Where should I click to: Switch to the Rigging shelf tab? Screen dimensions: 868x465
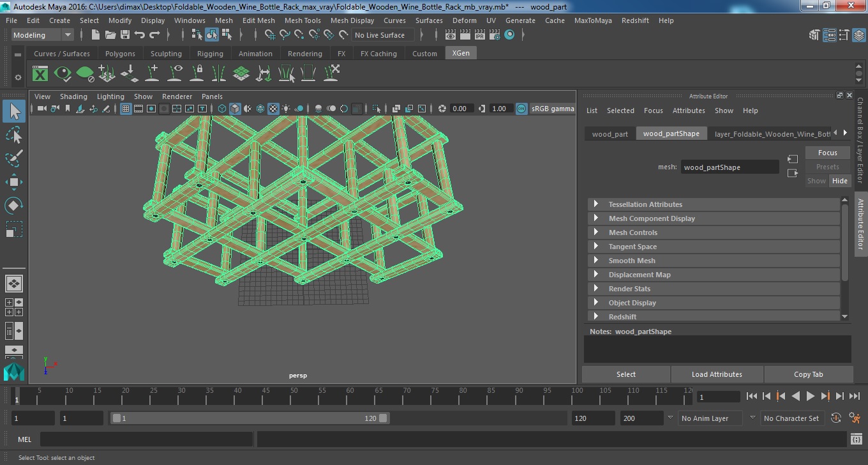210,54
